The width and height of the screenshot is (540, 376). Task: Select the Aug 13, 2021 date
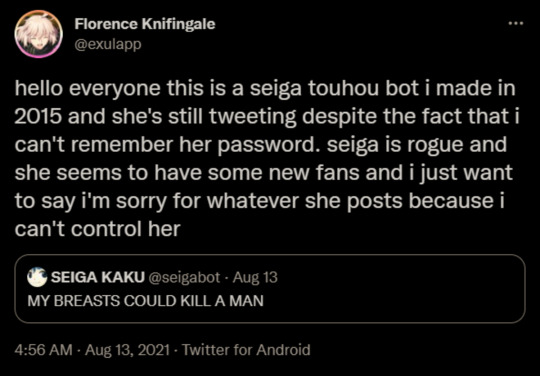127,350
